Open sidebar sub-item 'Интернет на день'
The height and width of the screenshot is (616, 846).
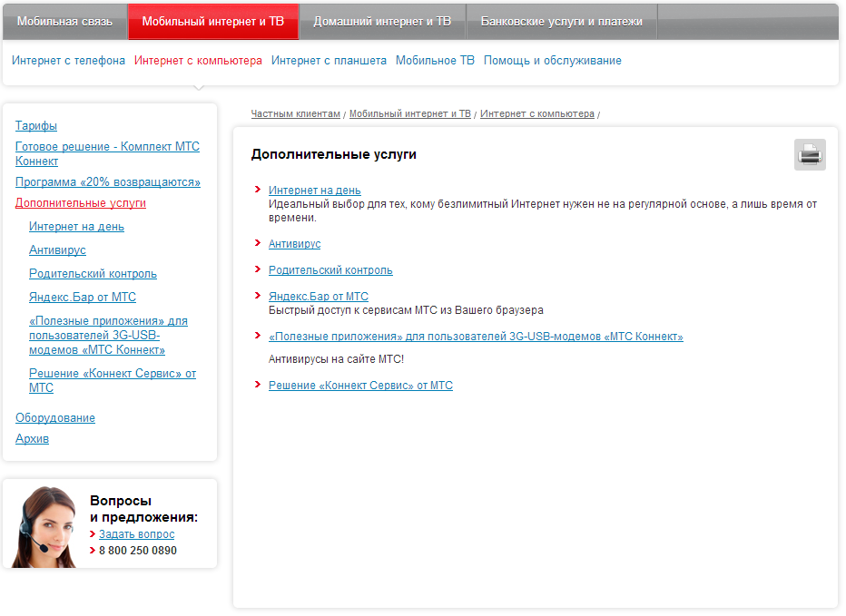coord(76,227)
